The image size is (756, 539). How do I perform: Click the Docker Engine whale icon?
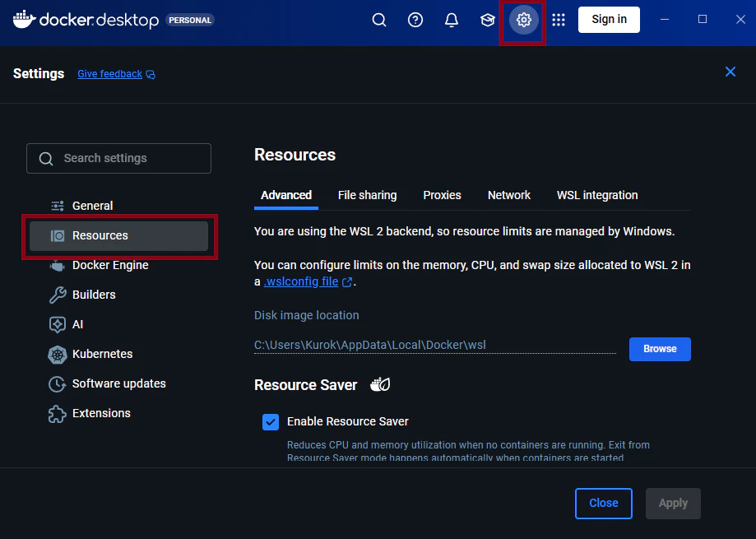coord(57,266)
